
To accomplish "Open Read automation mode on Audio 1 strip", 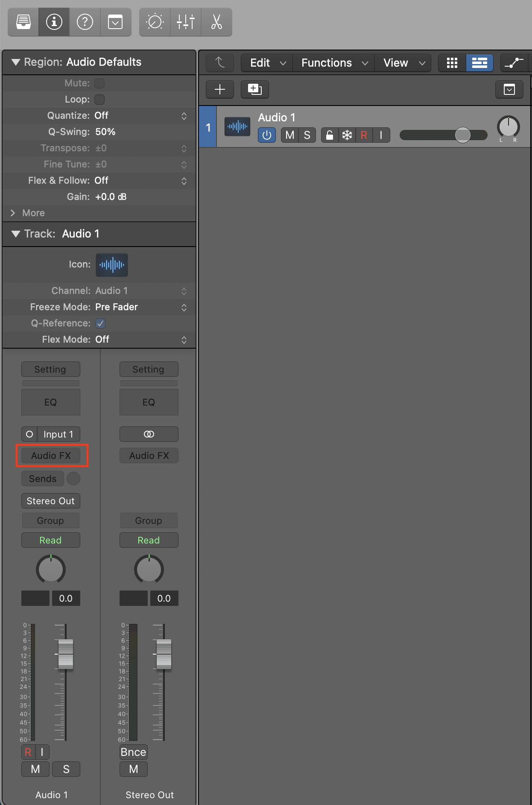I will point(50,540).
